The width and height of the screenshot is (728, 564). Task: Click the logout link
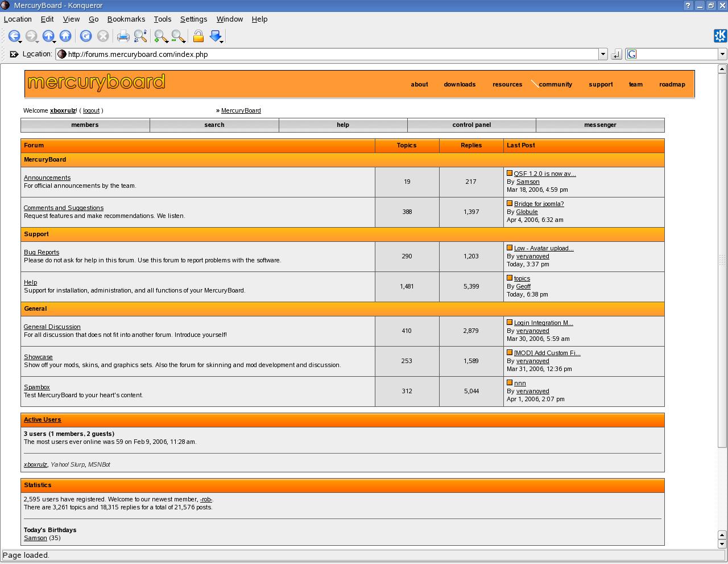[x=91, y=110]
